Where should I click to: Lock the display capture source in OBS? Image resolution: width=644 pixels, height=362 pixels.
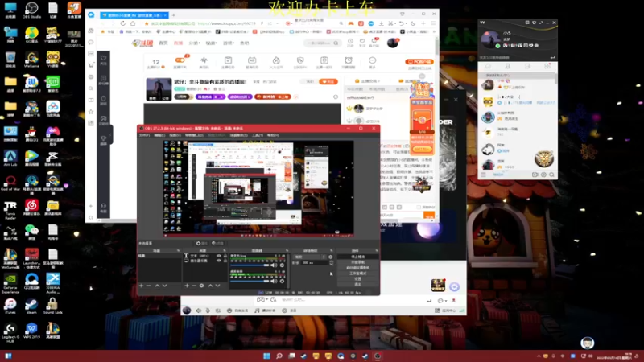(x=225, y=261)
